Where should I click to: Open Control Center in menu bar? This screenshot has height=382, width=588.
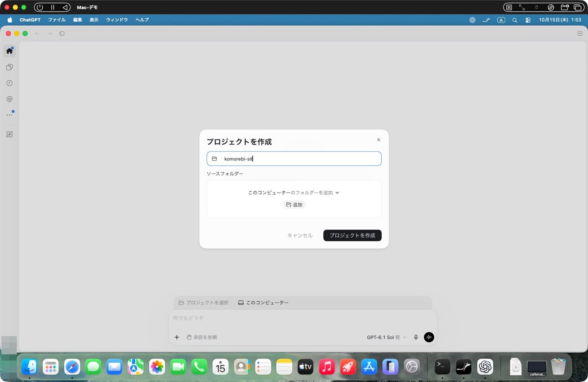(x=528, y=20)
